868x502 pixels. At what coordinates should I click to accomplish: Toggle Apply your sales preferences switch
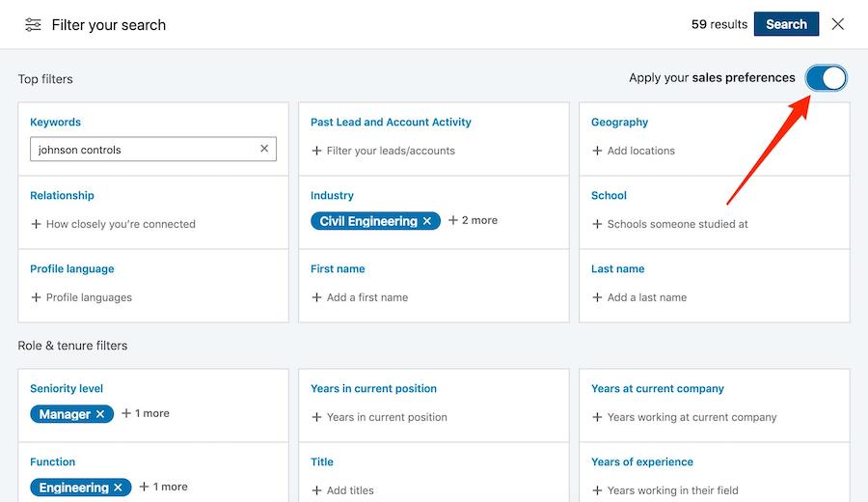[827, 78]
